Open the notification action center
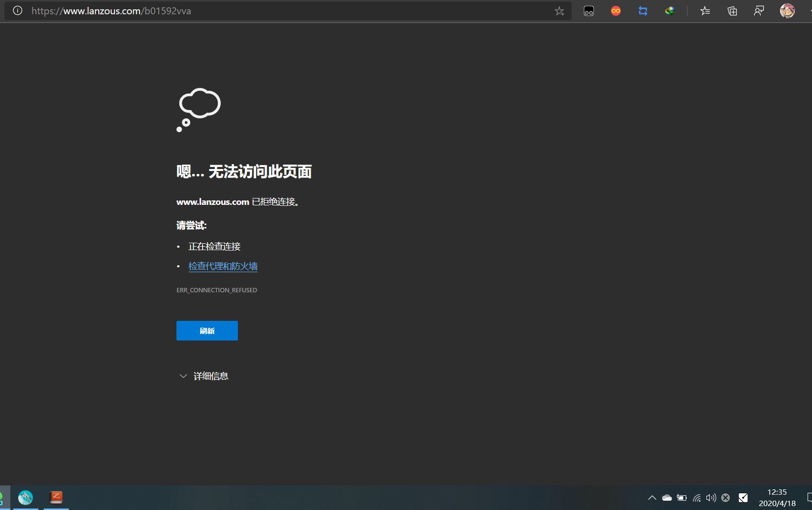The width and height of the screenshot is (812, 510). tap(809, 498)
